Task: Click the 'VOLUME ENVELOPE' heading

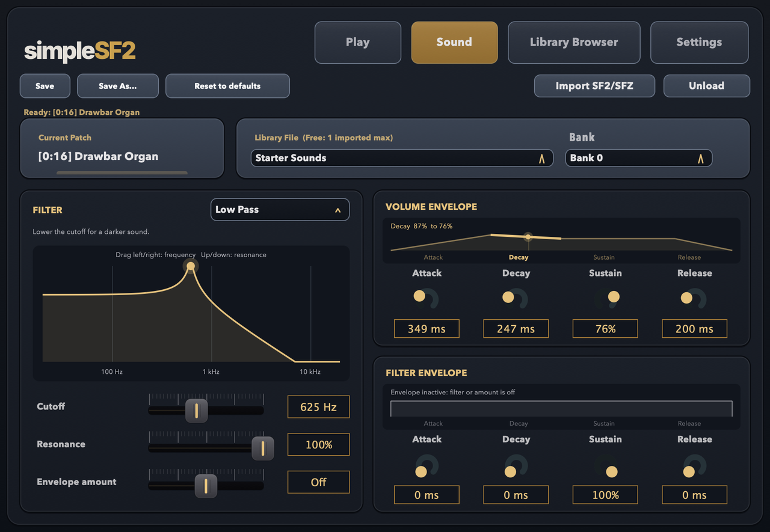Action: tap(431, 207)
